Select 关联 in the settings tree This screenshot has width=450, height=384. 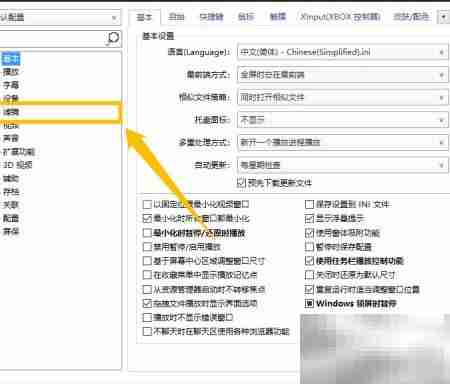tap(11, 205)
